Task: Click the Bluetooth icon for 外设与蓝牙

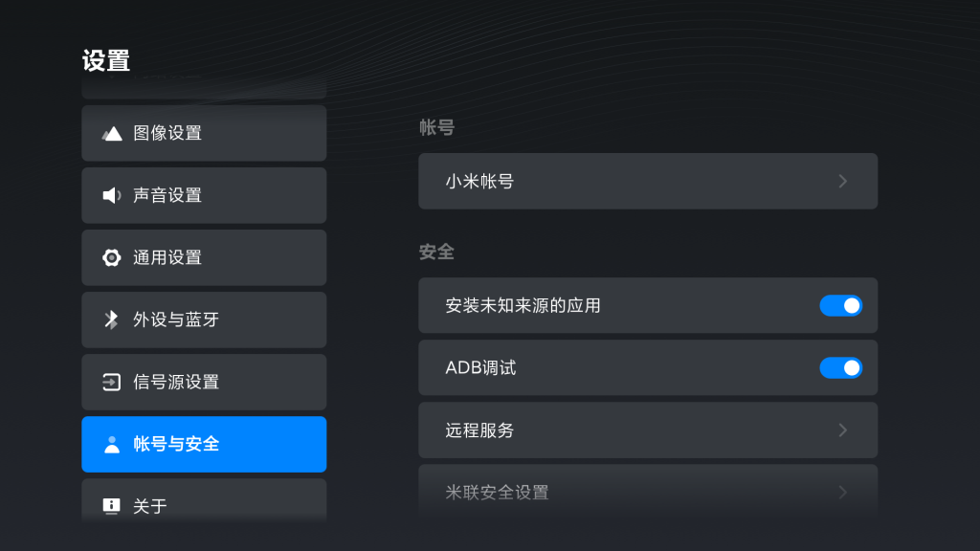Action: (x=111, y=320)
